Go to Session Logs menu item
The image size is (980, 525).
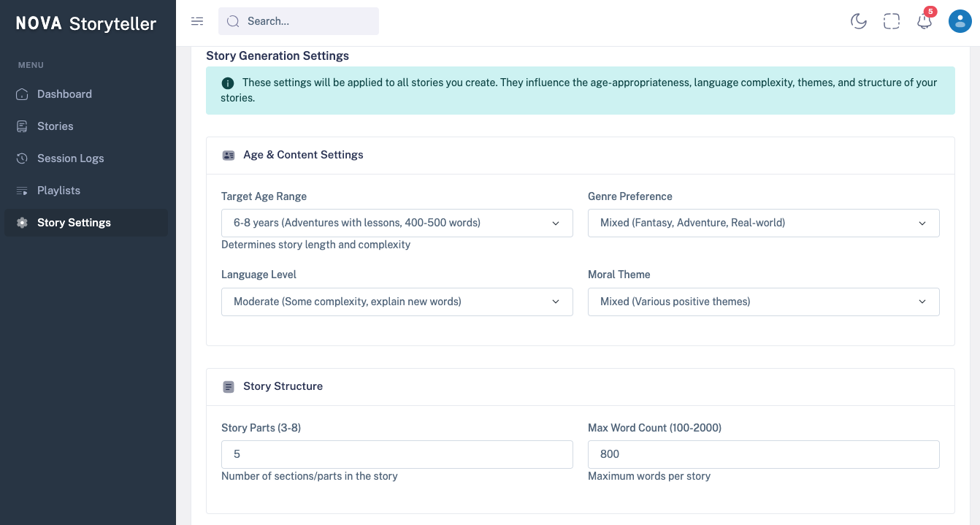tap(71, 158)
